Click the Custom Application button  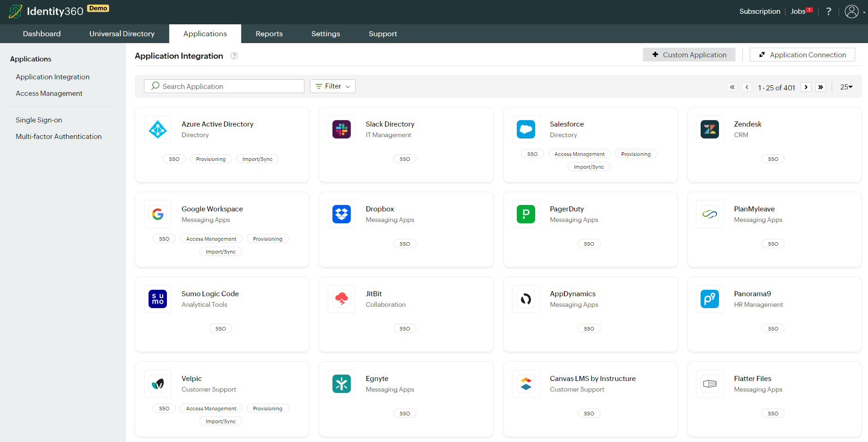point(689,55)
